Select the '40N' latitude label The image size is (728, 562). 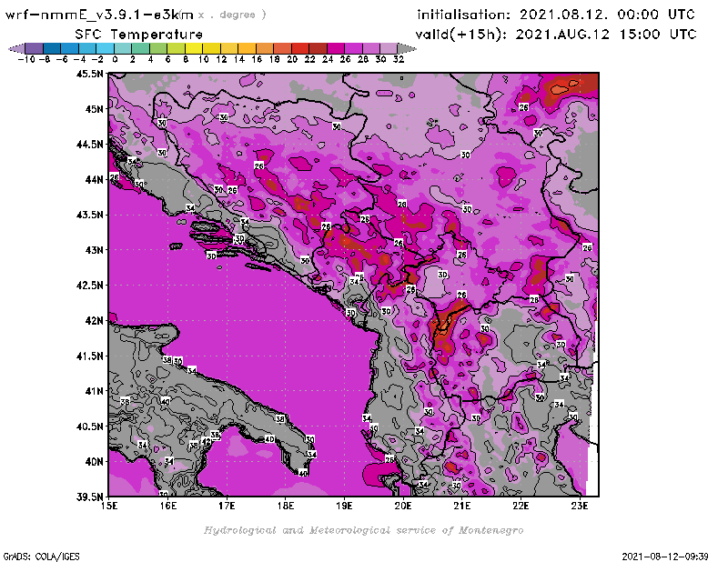pos(94,461)
